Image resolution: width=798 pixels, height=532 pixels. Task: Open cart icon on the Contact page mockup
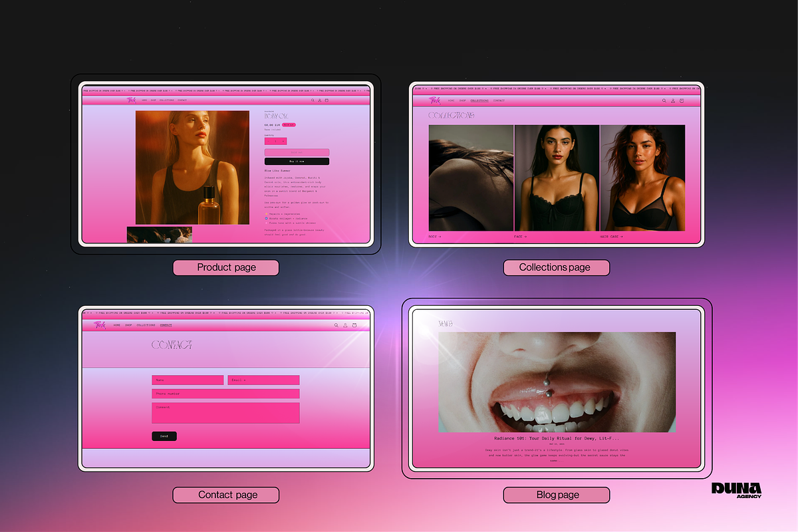pyautogui.click(x=354, y=325)
